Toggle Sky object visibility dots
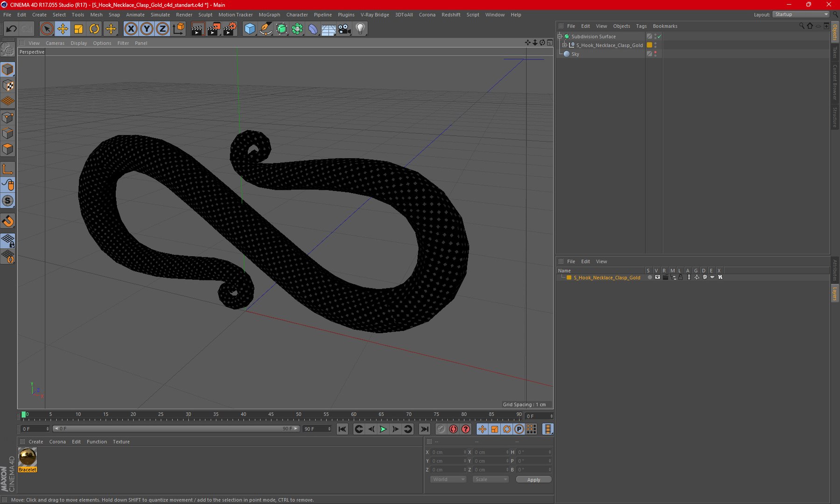Screen dimensions: 840x504 [x=655, y=54]
